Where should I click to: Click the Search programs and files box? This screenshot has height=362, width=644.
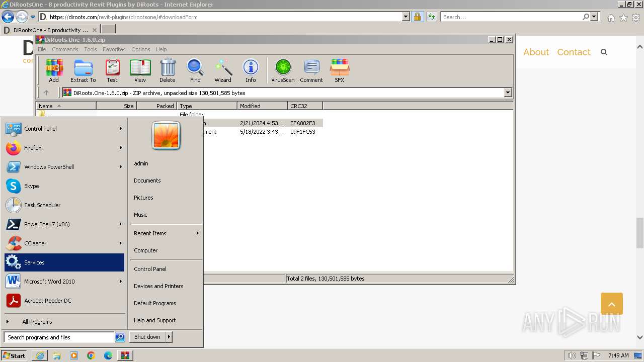(59, 337)
